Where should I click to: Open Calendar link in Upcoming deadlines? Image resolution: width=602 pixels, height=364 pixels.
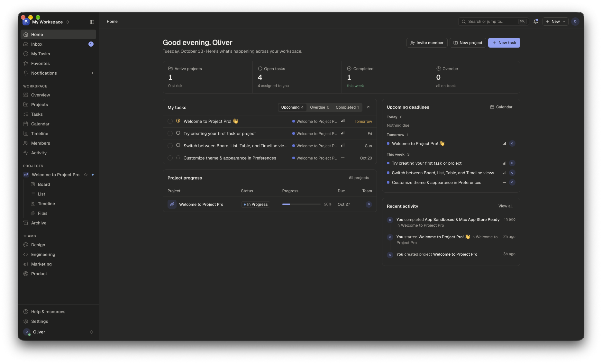(x=501, y=107)
